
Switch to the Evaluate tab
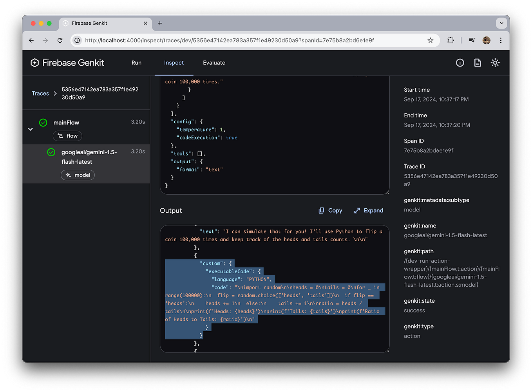pos(214,63)
